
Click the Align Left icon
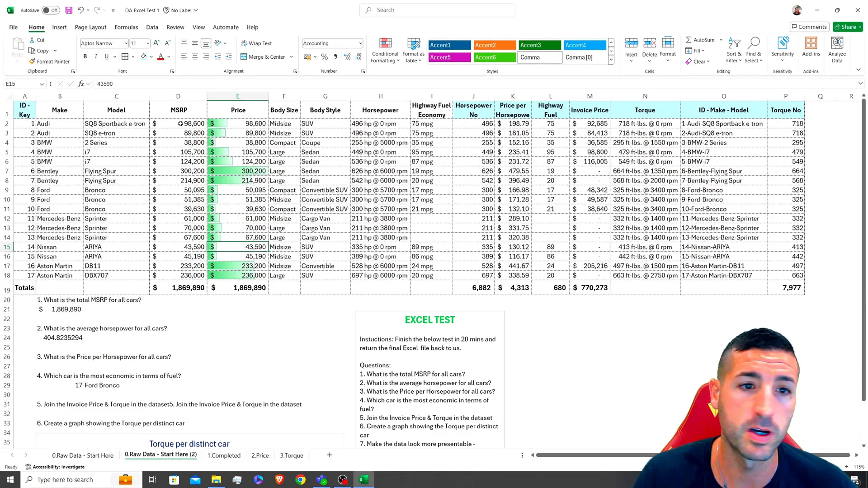[184, 56]
